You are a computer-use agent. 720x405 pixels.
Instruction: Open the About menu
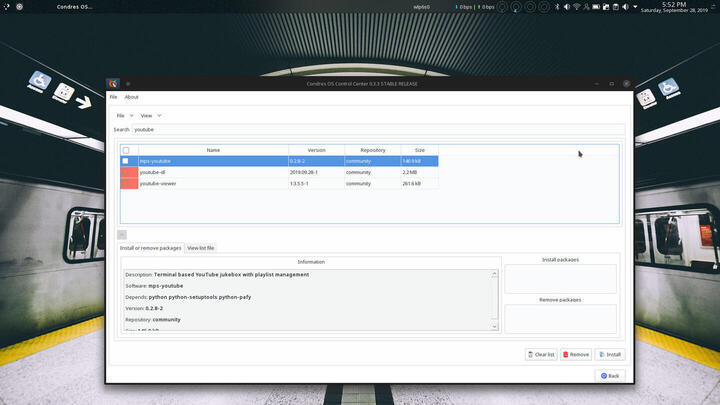[131, 97]
